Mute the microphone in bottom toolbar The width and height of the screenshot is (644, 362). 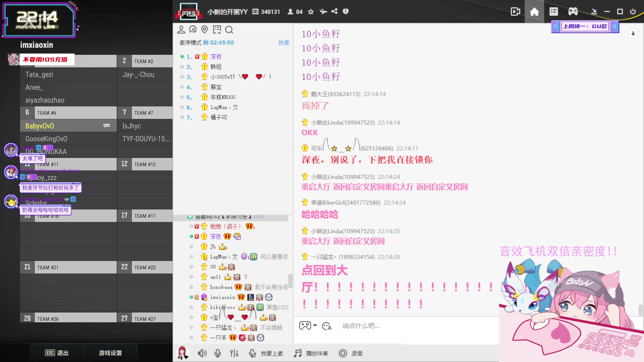218,353
